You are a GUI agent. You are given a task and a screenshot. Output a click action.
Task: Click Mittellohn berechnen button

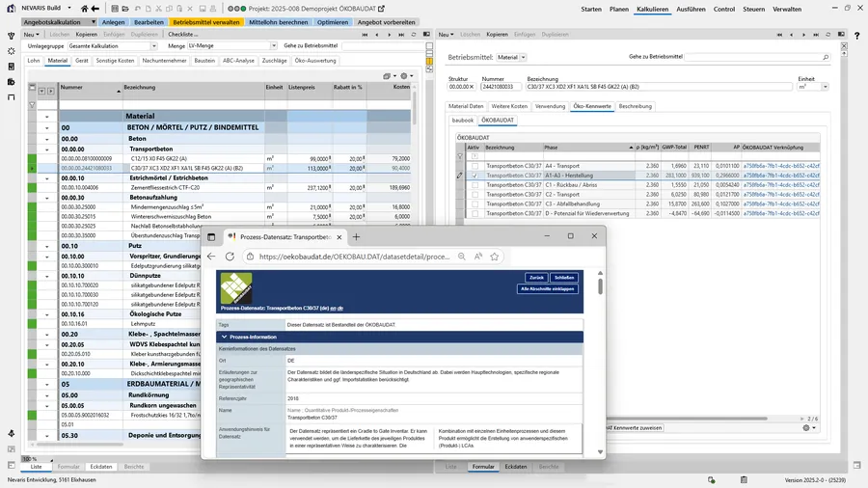tap(278, 22)
